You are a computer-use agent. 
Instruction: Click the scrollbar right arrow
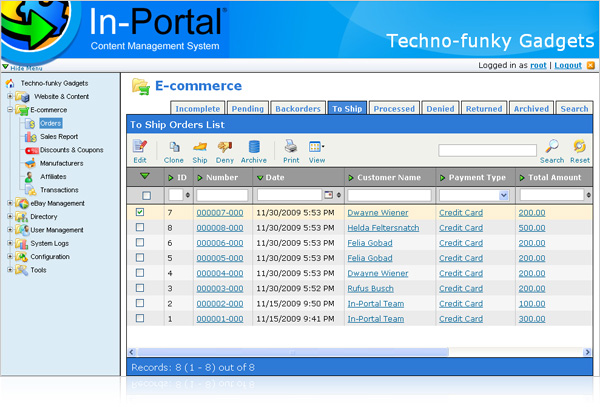pyautogui.click(x=587, y=352)
